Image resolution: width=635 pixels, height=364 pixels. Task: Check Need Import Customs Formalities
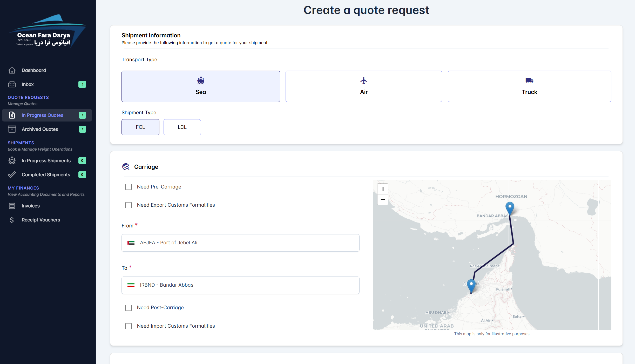(129, 326)
